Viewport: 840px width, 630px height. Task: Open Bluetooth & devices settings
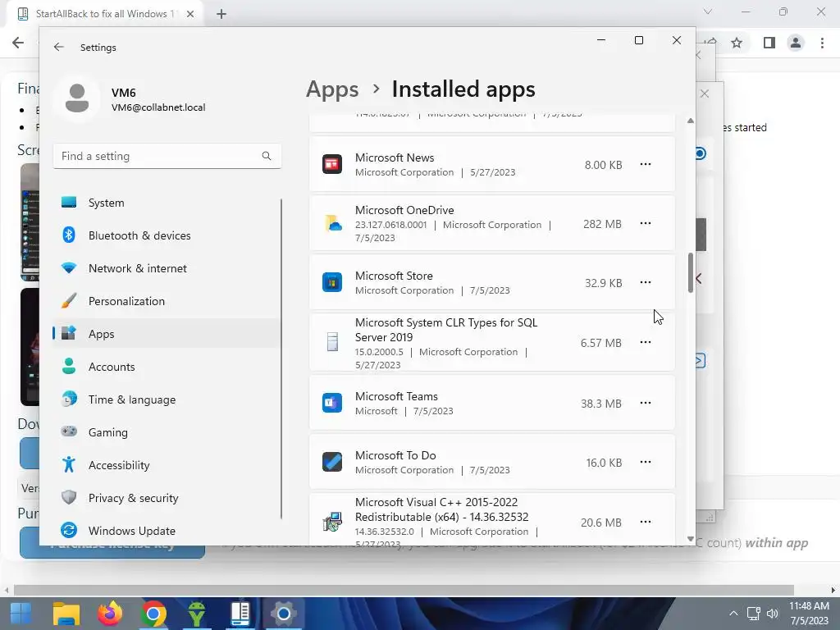click(166, 235)
